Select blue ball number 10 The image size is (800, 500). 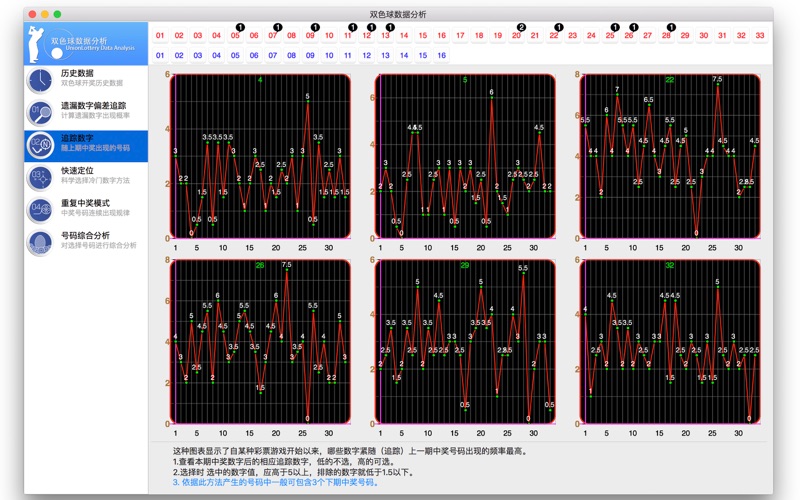[x=329, y=55]
